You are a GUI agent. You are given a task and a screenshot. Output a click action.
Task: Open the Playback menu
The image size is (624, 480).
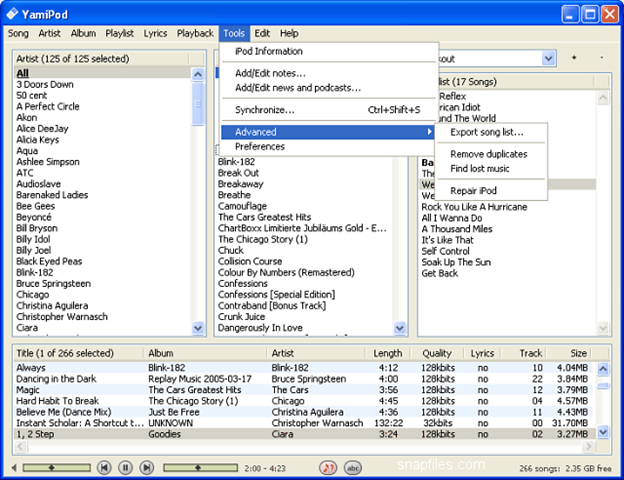click(195, 33)
